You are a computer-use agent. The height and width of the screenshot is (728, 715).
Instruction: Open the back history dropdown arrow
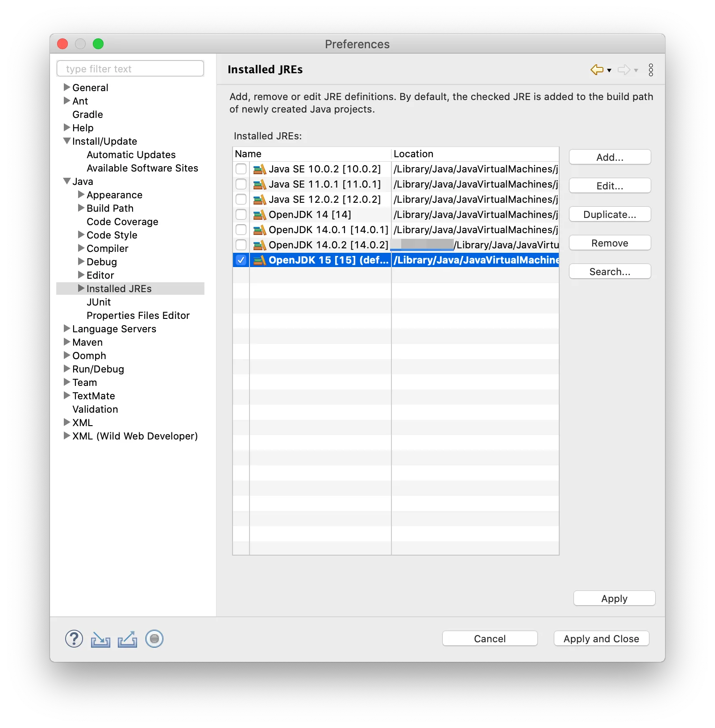coord(609,71)
